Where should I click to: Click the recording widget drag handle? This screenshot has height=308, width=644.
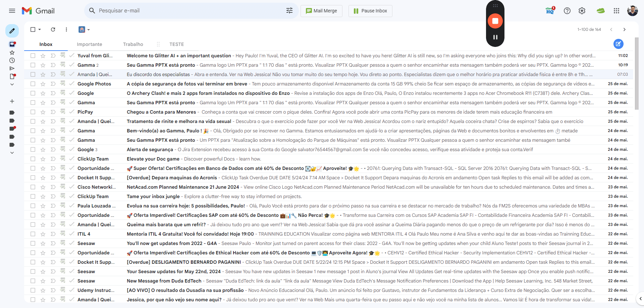pos(495,6)
